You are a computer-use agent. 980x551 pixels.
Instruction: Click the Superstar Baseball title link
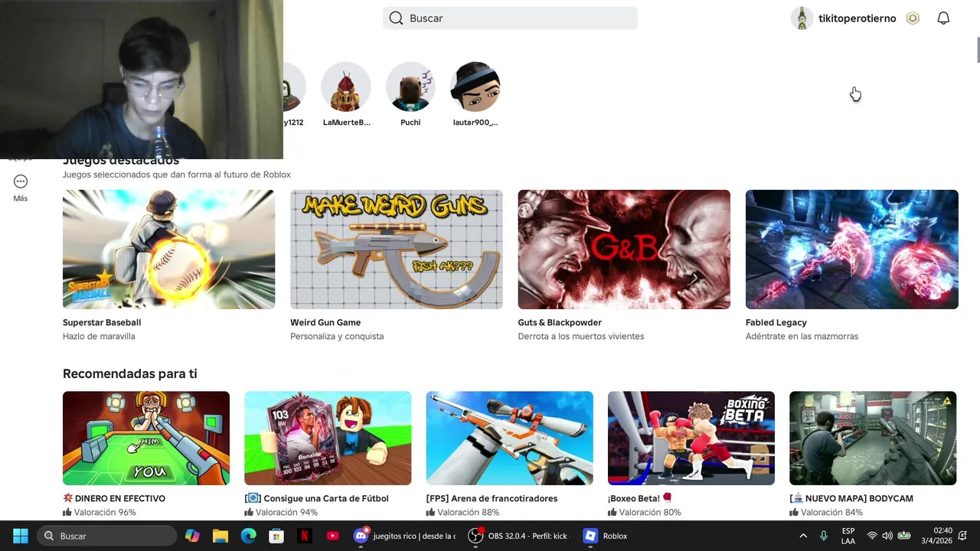pyautogui.click(x=102, y=322)
